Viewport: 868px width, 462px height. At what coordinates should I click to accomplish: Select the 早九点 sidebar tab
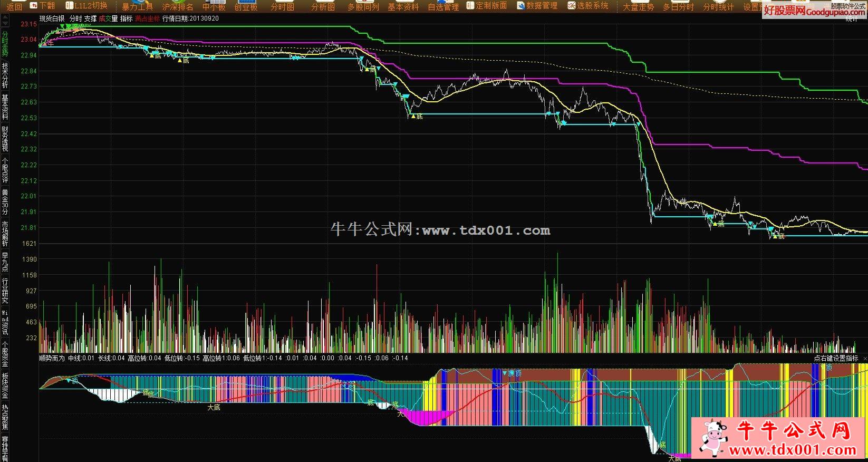(5, 262)
